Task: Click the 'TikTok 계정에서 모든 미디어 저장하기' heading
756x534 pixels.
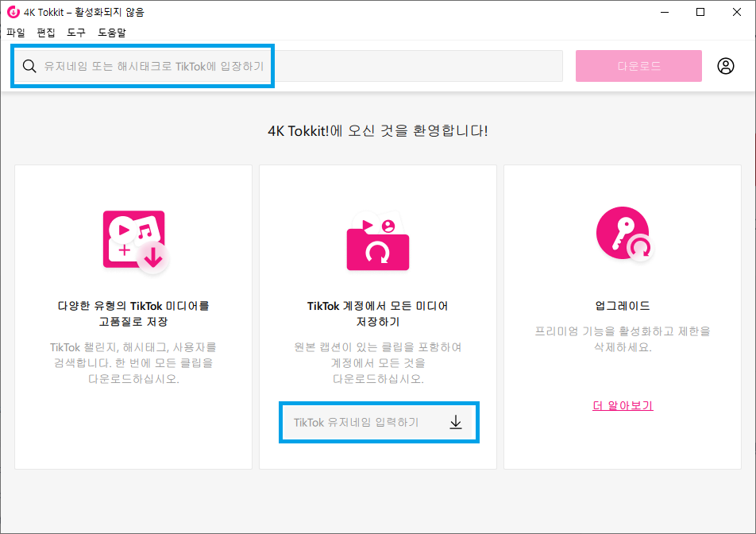Action: (x=378, y=314)
